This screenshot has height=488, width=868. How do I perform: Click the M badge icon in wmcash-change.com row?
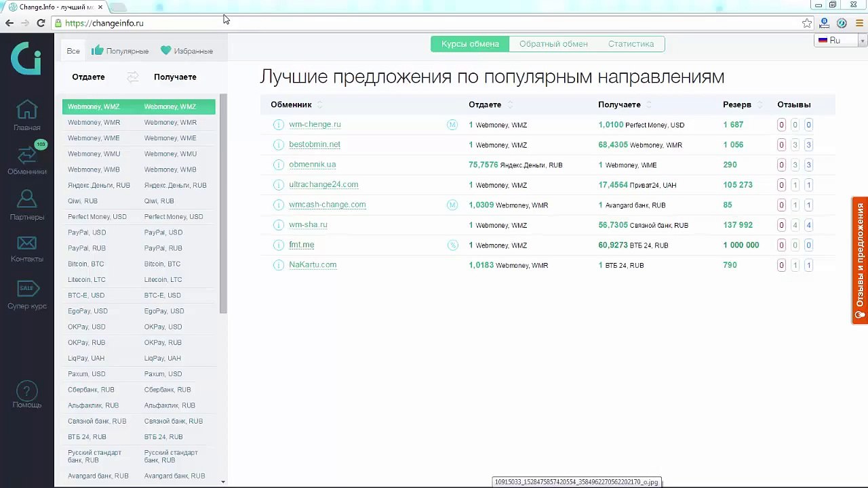452,205
